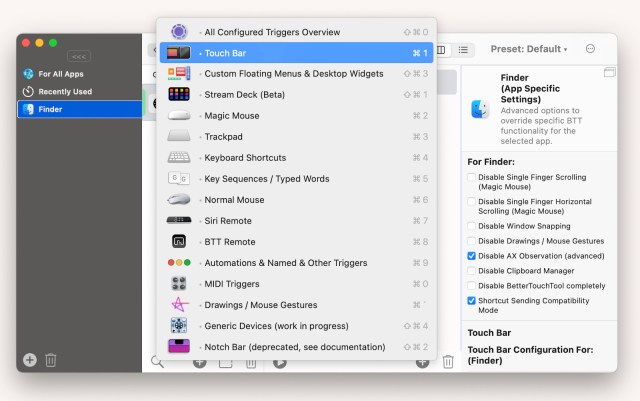This screenshot has height=401, width=640.
Task: Click the keyboard icon
Action: click(x=179, y=157)
